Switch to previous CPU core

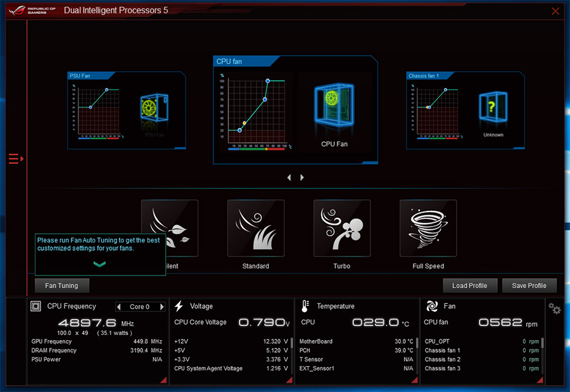(x=119, y=307)
